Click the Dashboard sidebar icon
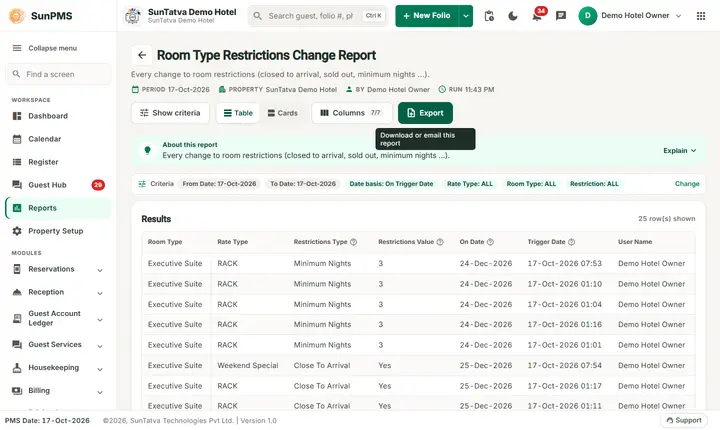Image resolution: width=720 pixels, height=430 pixels. 17,116
